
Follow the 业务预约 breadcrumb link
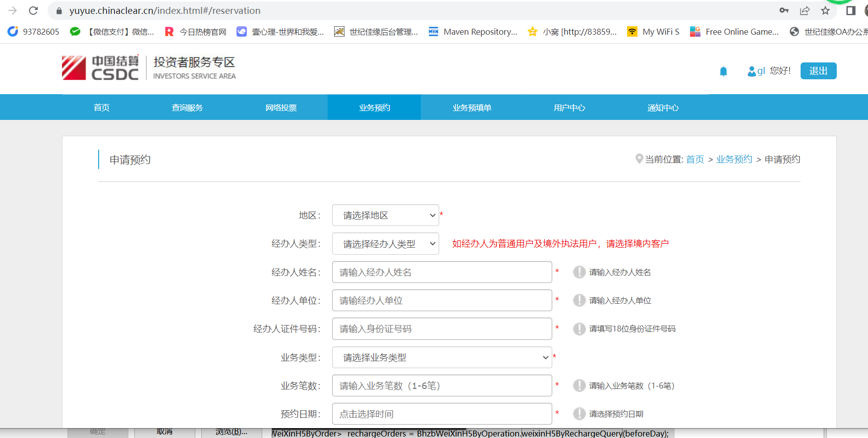[734, 159]
